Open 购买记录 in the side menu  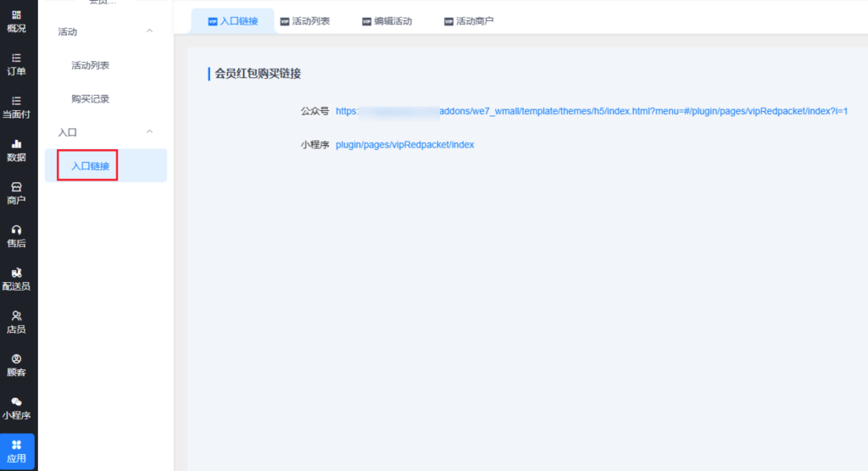point(90,99)
